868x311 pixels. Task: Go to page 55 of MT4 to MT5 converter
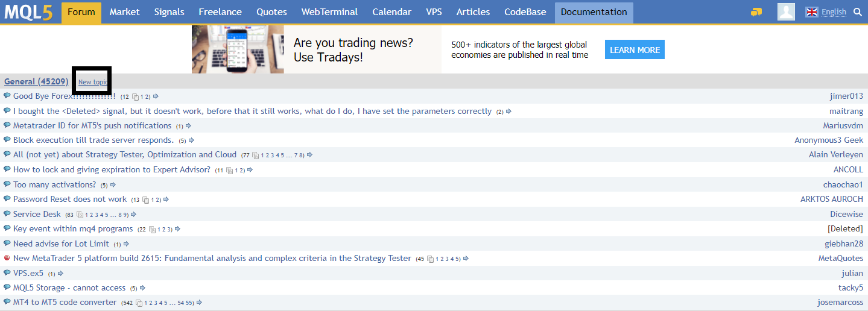189,303
